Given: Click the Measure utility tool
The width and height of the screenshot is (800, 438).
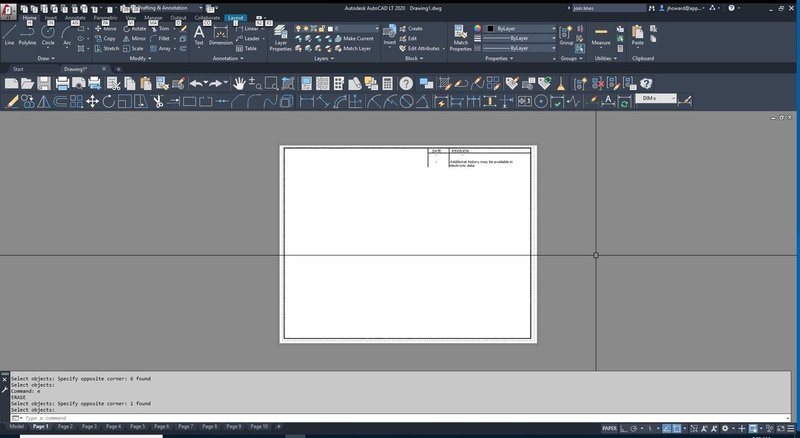Looking at the screenshot, I should (601, 35).
